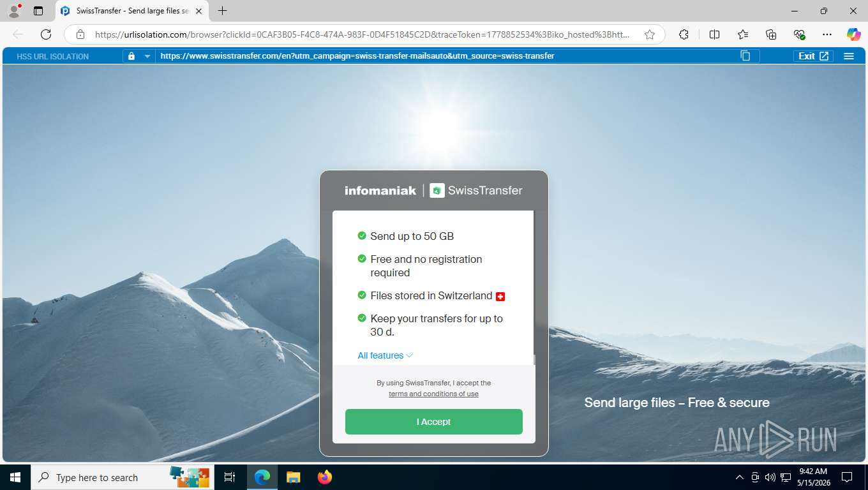Click 'Send large files – Free & secure' caption
Screen dimensions: 868x490
677,403
